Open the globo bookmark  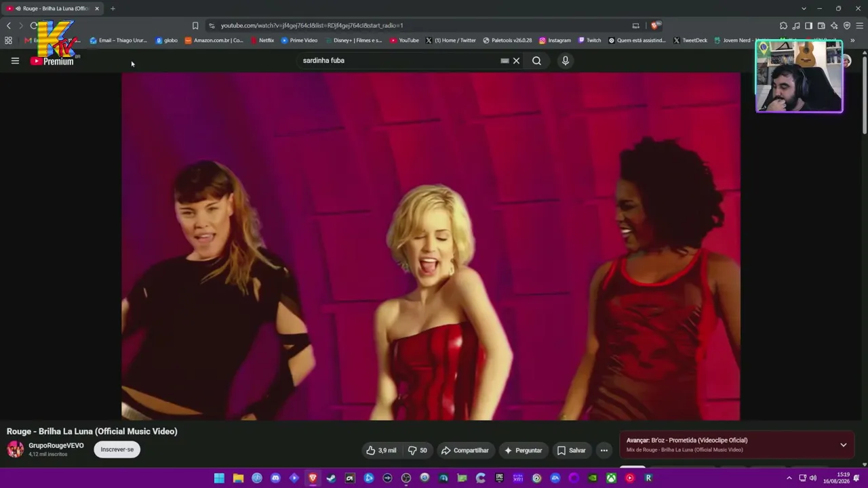click(x=167, y=41)
